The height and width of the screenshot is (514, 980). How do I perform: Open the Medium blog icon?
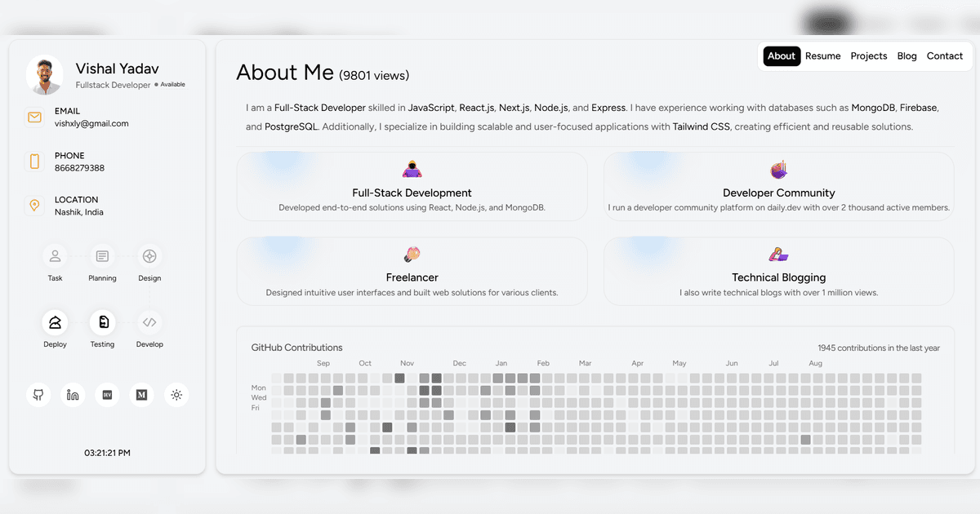(x=141, y=395)
